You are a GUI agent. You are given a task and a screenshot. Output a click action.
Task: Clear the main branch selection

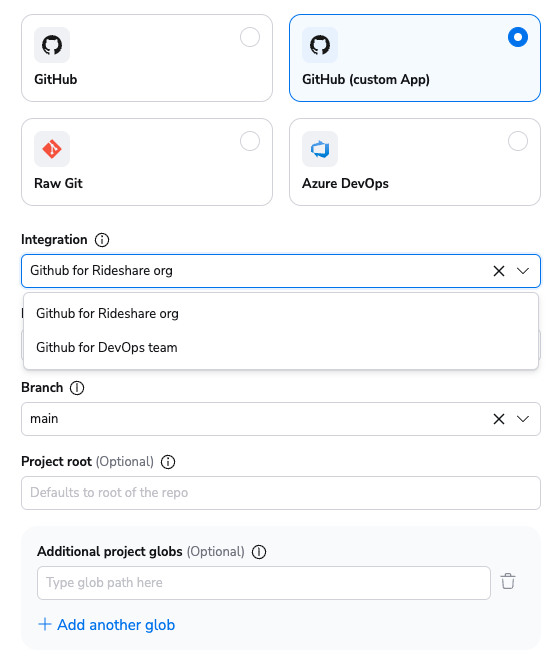[x=499, y=419]
